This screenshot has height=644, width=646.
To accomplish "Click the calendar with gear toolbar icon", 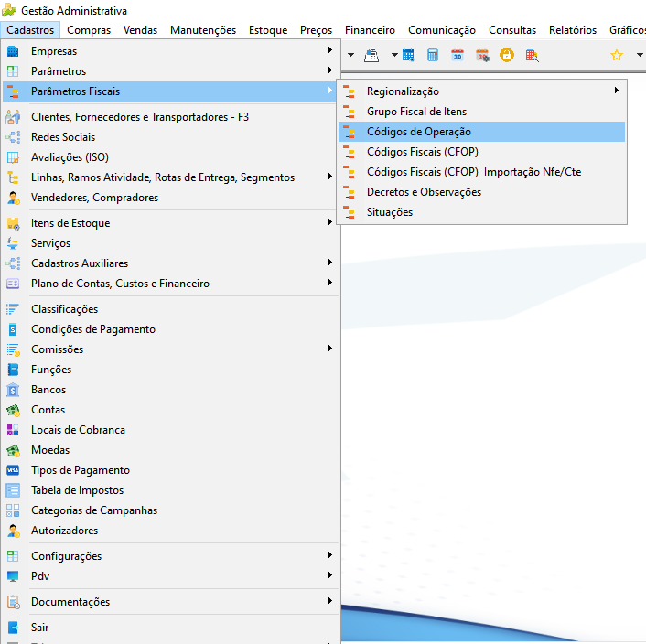I will [482, 55].
